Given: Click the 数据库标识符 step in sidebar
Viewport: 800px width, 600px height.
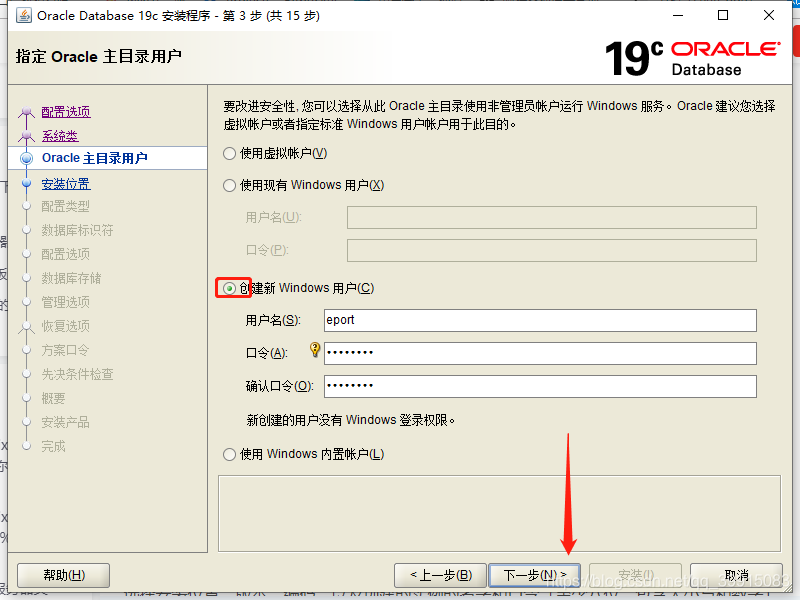Looking at the screenshot, I should 77,230.
